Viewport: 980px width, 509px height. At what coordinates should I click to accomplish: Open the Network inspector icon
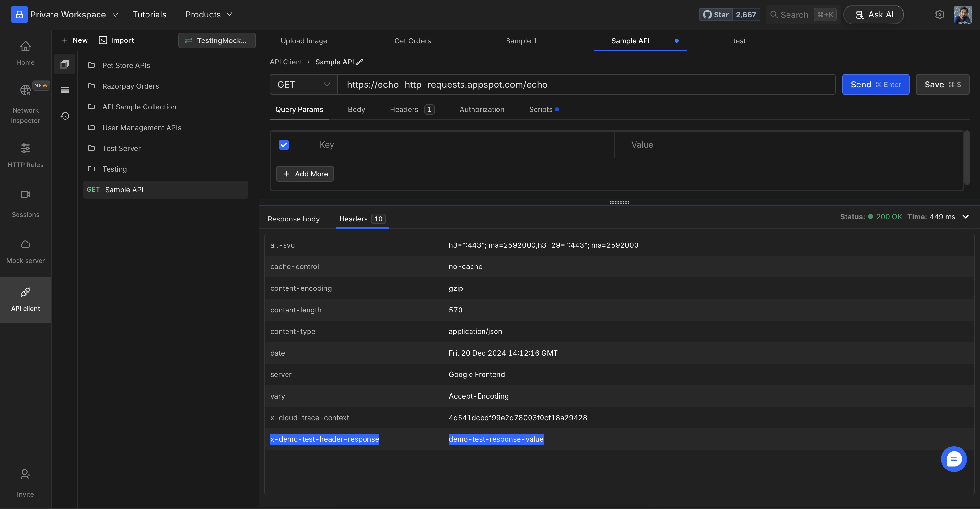coord(26,90)
